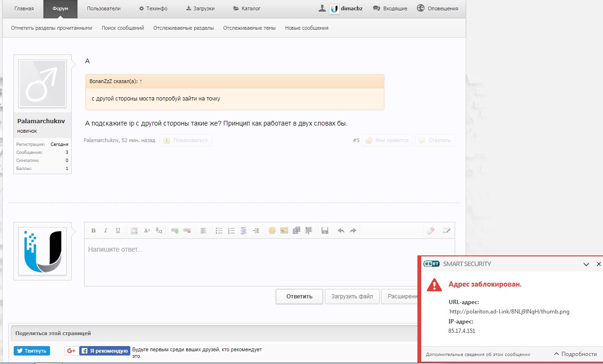The width and height of the screenshot is (603, 364).
Task: Click the bulleted list icon
Action: (x=219, y=230)
